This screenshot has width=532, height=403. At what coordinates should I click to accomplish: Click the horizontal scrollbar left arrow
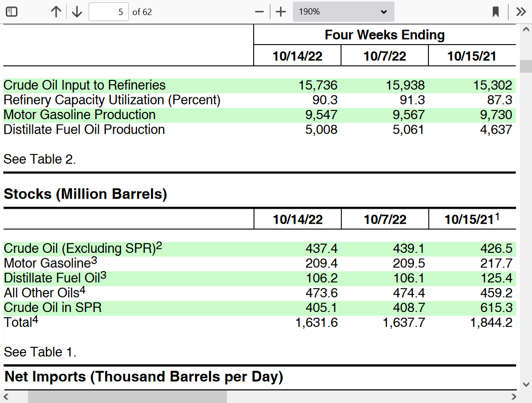point(6,397)
